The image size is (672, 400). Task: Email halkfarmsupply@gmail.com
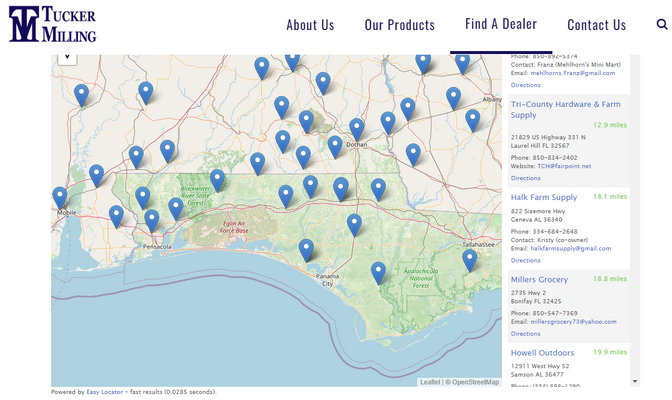click(x=570, y=248)
